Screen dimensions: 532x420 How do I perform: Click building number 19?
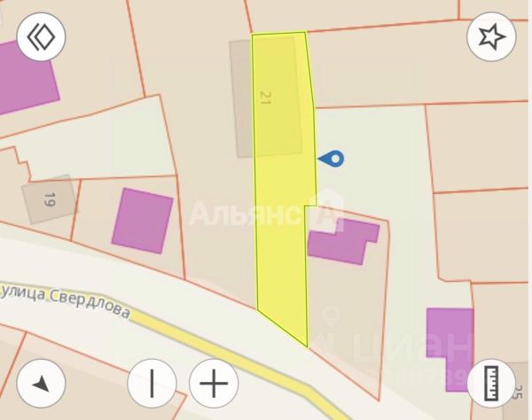pyautogui.click(x=50, y=199)
